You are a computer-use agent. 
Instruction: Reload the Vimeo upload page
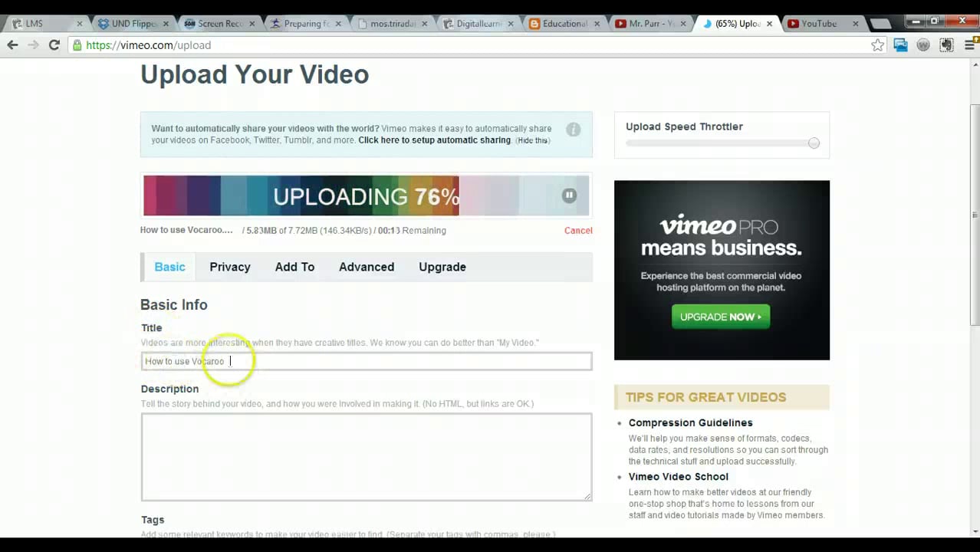[54, 45]
